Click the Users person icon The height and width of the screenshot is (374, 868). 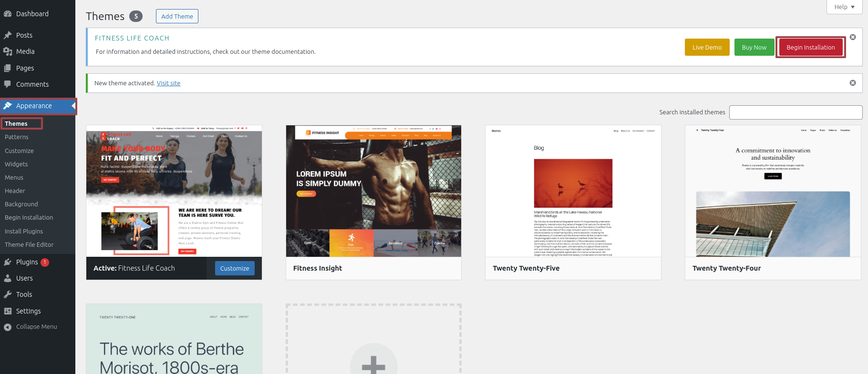(8, 278)
